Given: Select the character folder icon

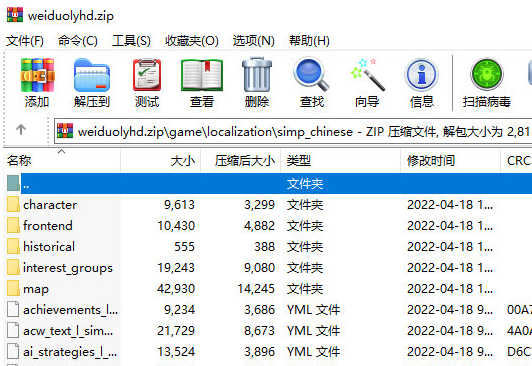Looking at the screenshot, I should (13, 205).
